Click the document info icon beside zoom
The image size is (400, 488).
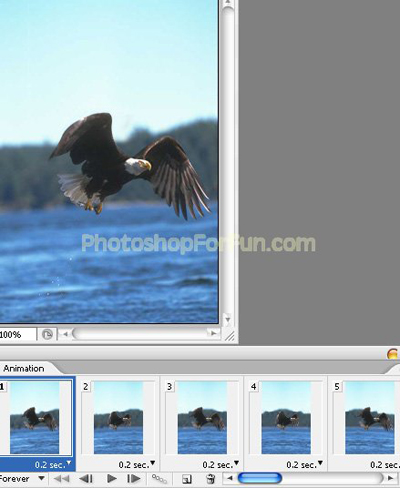[x=47, y=334]
